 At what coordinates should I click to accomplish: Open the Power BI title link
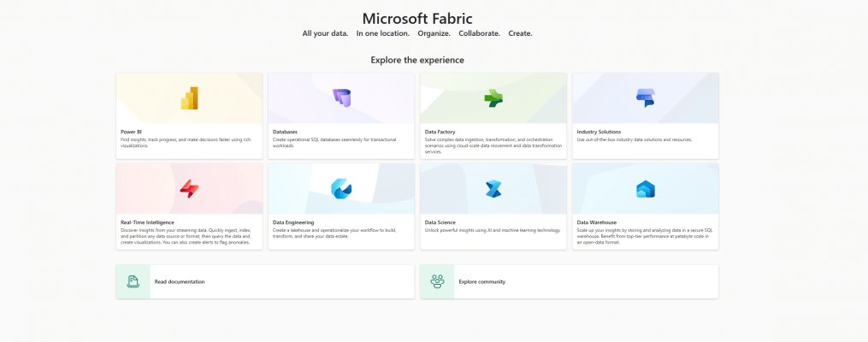coord(131,132)
